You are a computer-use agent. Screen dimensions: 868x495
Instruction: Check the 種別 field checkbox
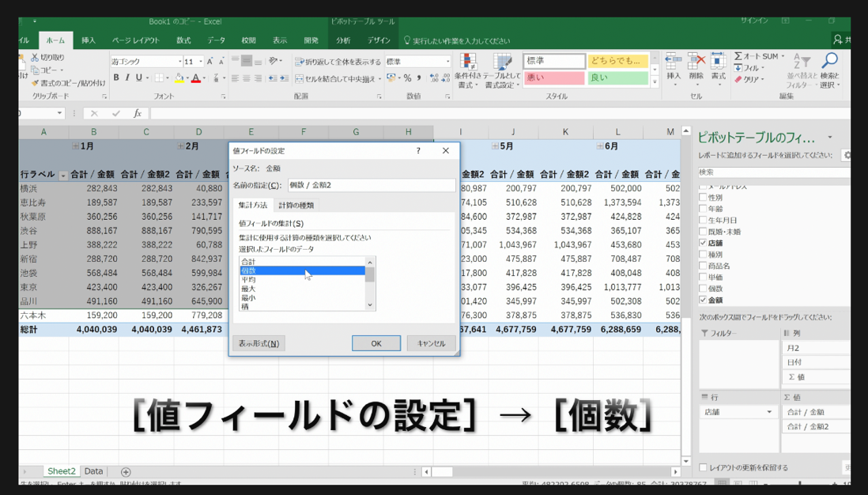(x=703, y=254)
